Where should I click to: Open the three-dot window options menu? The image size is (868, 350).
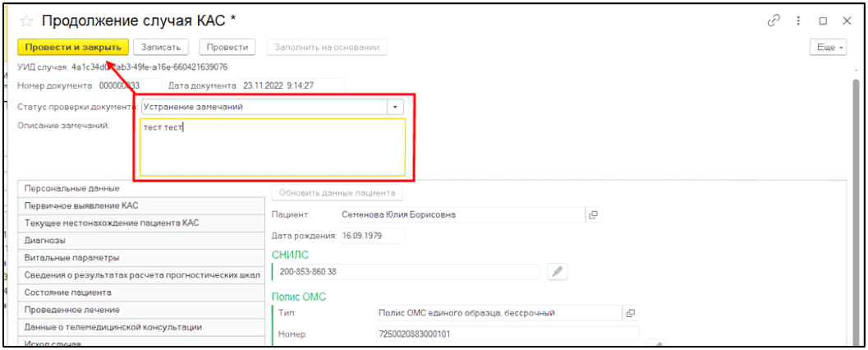pyautogui.click(x=798, y=21)
